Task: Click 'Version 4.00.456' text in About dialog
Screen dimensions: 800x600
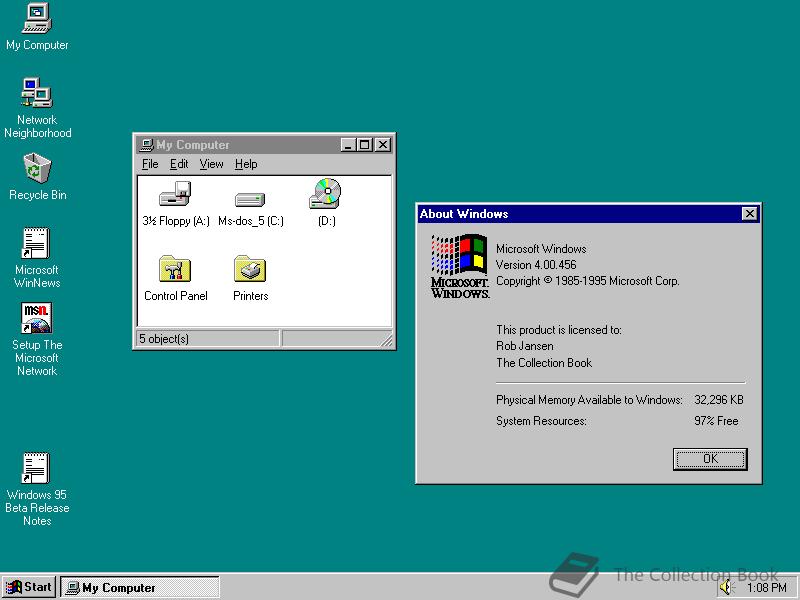Action: pyautogui.click(x=536, y=265)
